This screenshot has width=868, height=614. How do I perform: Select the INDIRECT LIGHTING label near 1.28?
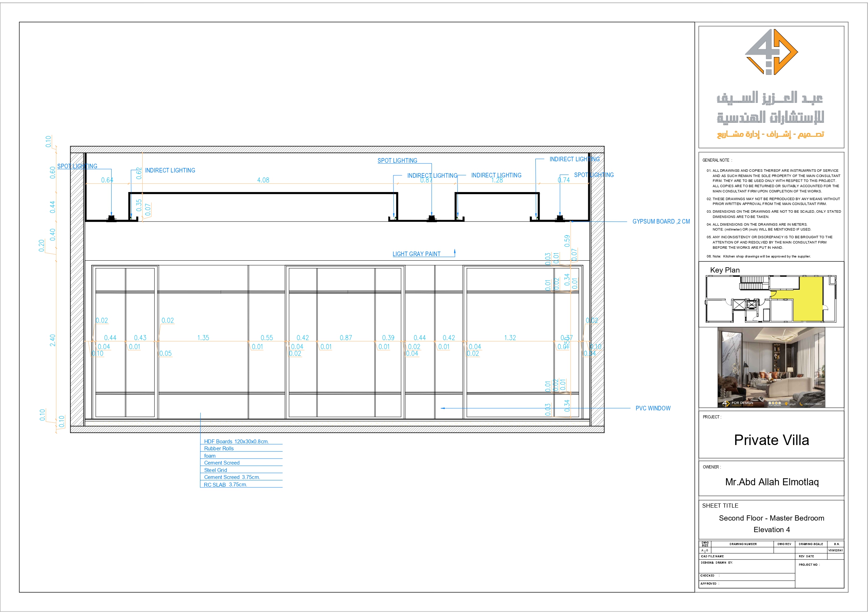click(x=496, y=175)
